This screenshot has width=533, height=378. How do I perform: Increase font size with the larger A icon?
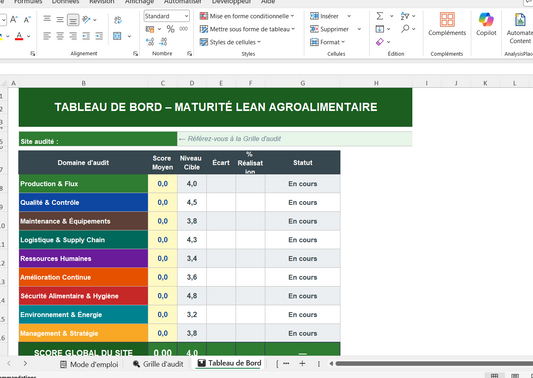14,19
